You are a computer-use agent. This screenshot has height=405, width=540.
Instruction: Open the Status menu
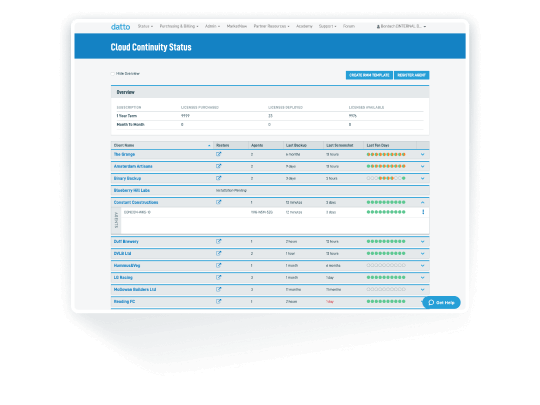(x=145, y=26)
